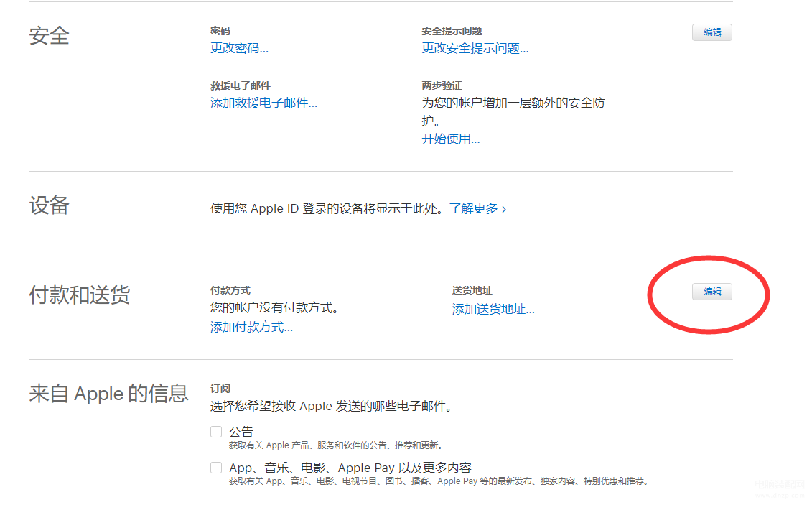Click the 您的帐户没有付款方式 message
Image resolution: width=812 pixels, height=505 pixels.
click(x=274, y=308)
